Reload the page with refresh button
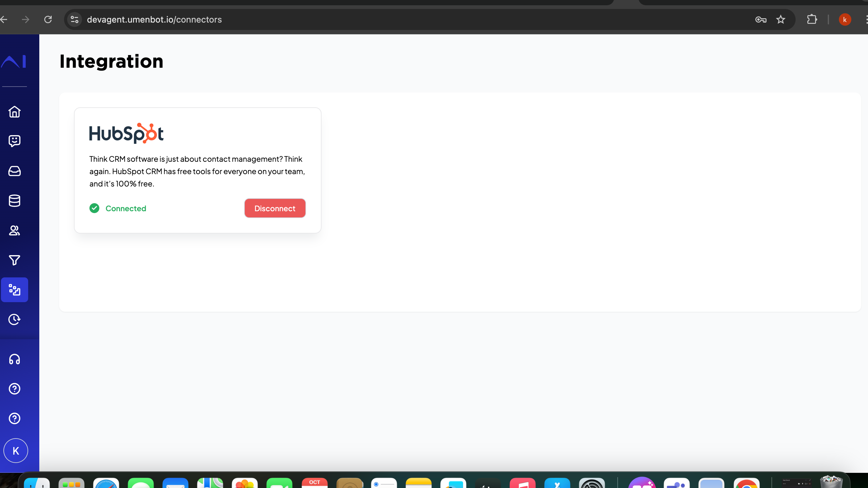 click(48, 19)
